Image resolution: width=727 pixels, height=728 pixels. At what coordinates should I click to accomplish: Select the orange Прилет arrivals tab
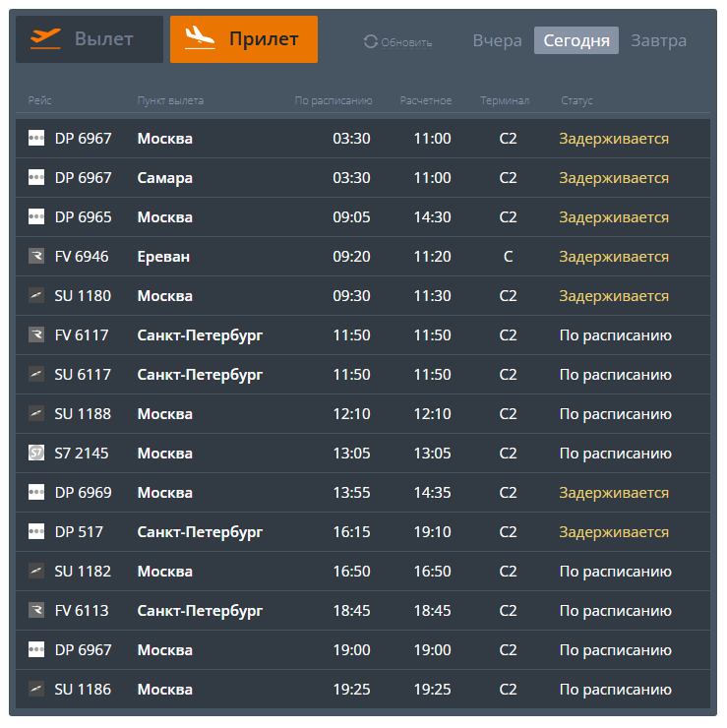click(244, 39)
